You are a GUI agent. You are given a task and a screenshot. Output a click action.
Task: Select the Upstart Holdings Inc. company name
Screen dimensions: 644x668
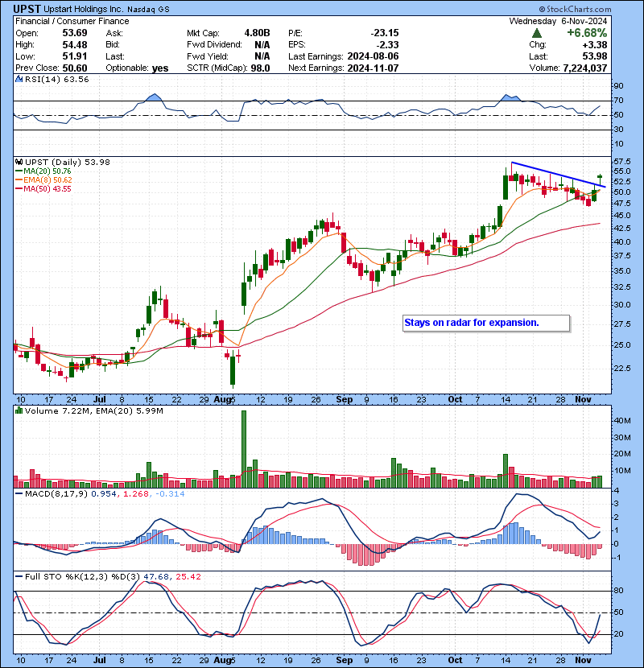[84, 9]
